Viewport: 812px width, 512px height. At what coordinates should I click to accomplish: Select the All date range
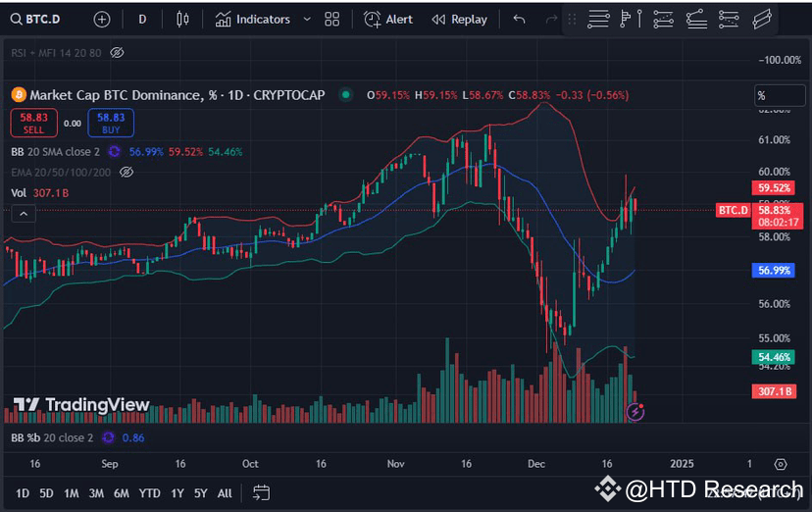[x=225, y=493]
